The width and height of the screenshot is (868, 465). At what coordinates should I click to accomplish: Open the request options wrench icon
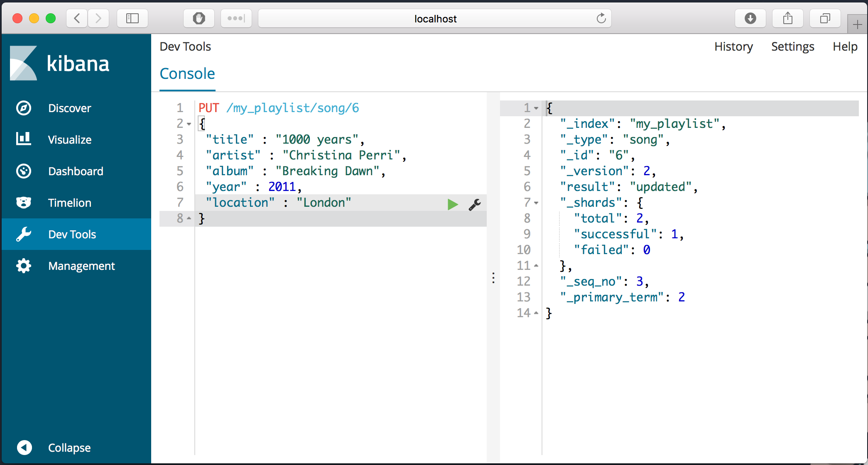pyautogui.click(x=474, y=204)
